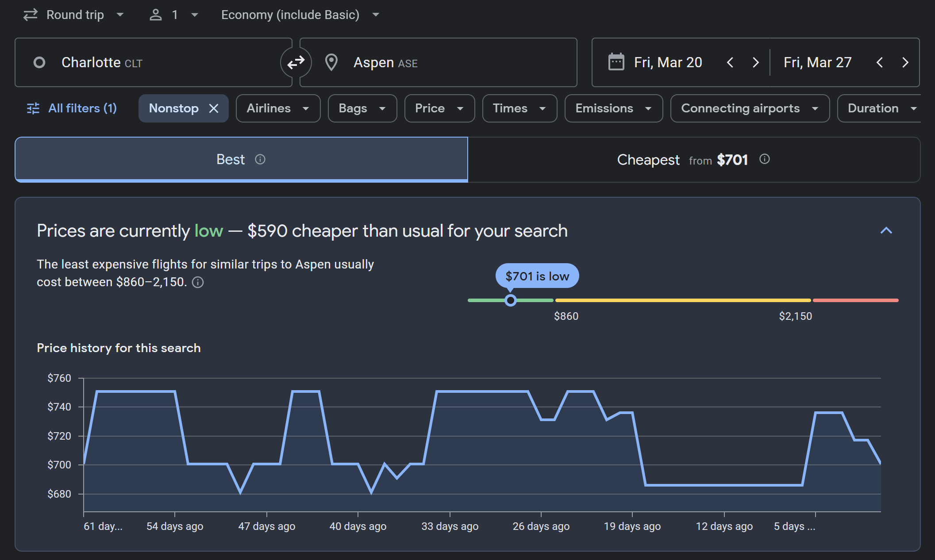Edit the Charlotte CLT origin field
Viewport: 935px width, 560px height.
[x=154, y=62]
